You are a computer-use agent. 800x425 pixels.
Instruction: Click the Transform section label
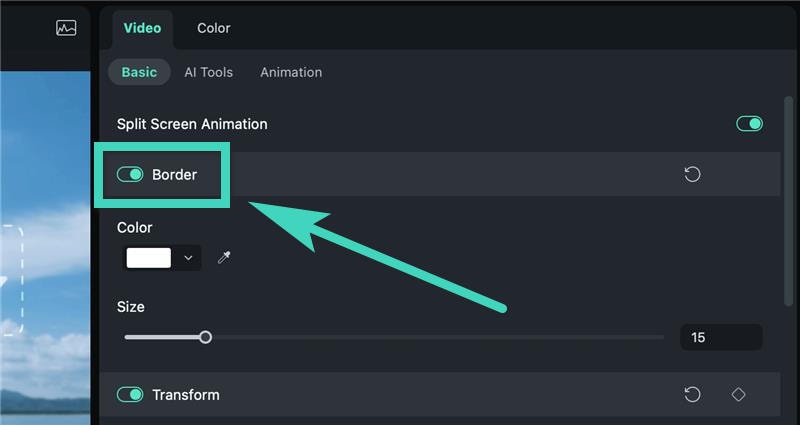pos(185,395)
